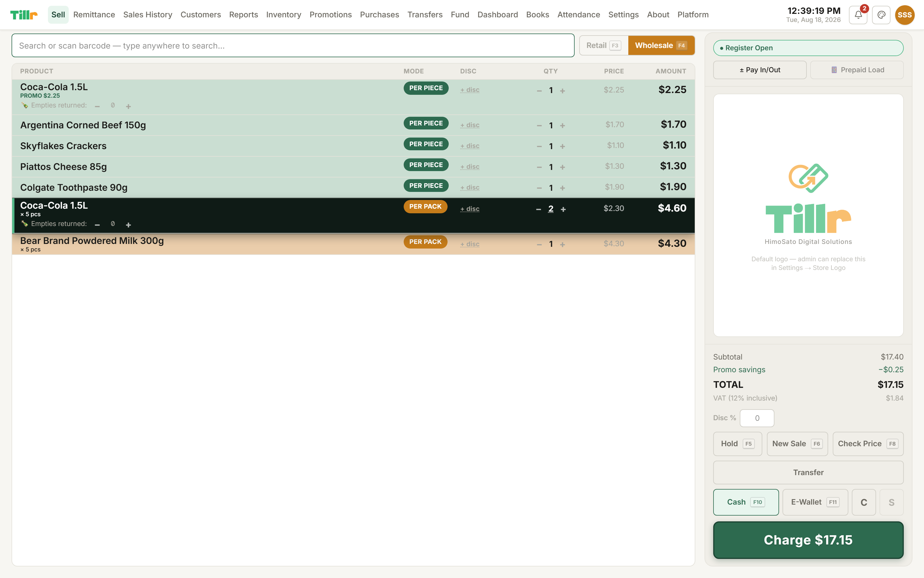This screenshot has width=924, height=578.
Task: Decrease quantity for Colgate Toothpaste 90g
Action: click(539, 188)
